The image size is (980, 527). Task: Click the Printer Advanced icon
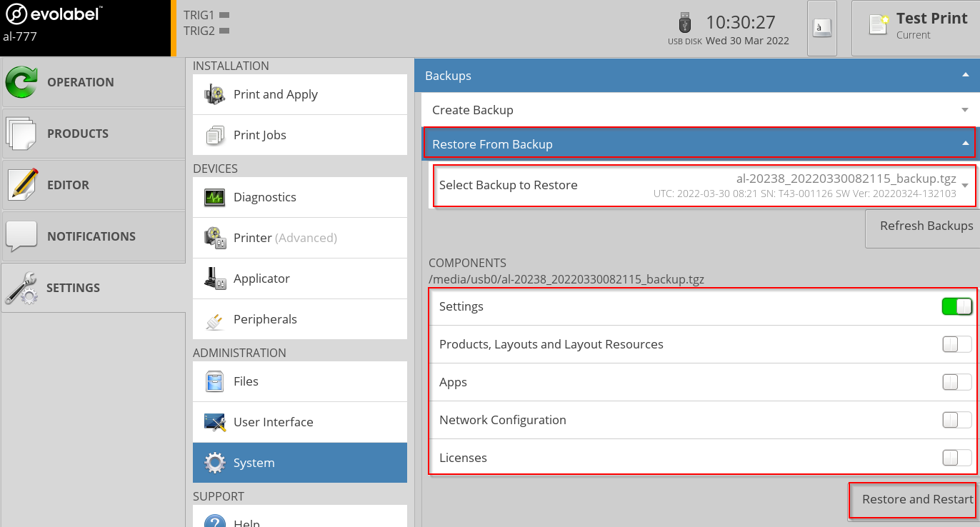coord(215,238)
